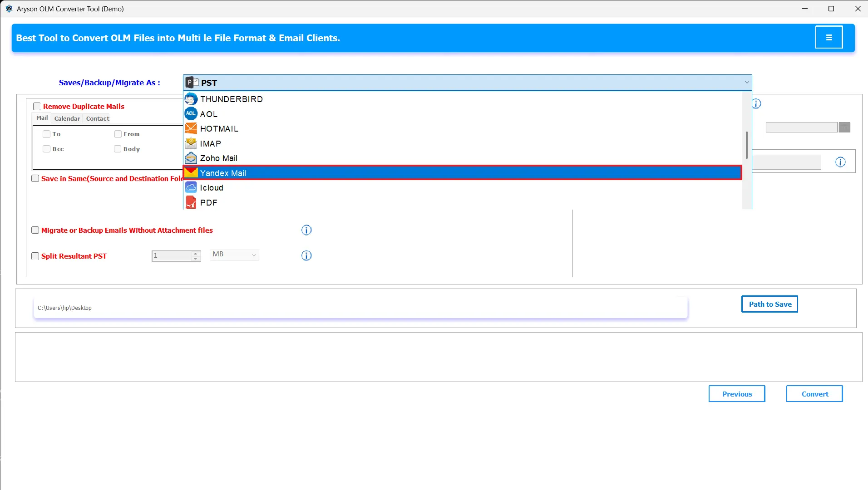Enable Migrate or Backup Emails Without Attachment

35,230
